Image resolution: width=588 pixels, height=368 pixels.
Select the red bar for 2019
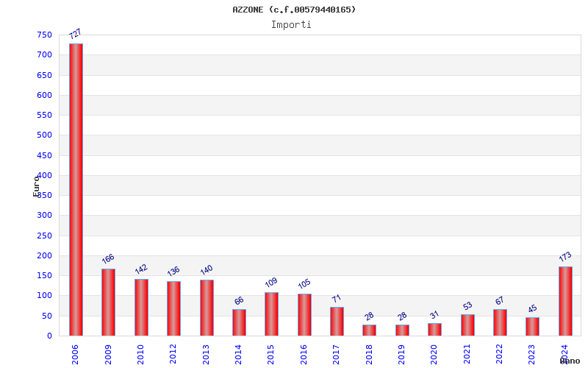pos(402,330)
